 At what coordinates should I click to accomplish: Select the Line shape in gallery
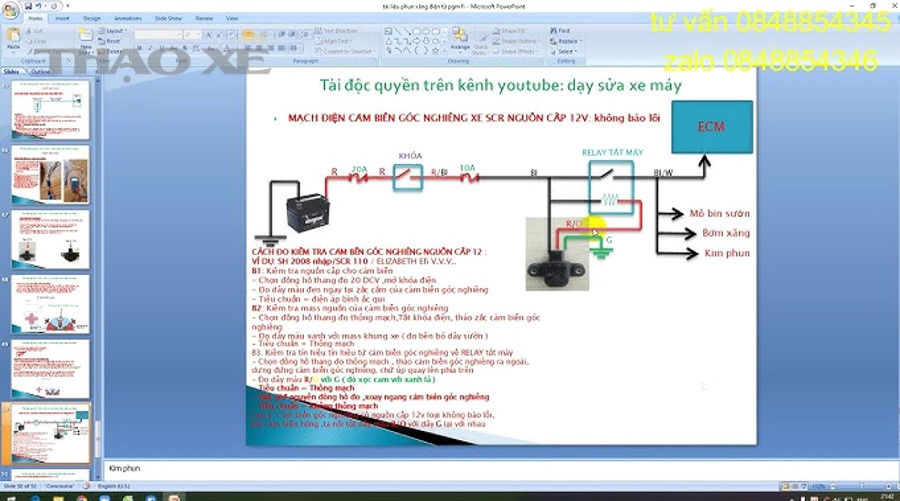398,32
